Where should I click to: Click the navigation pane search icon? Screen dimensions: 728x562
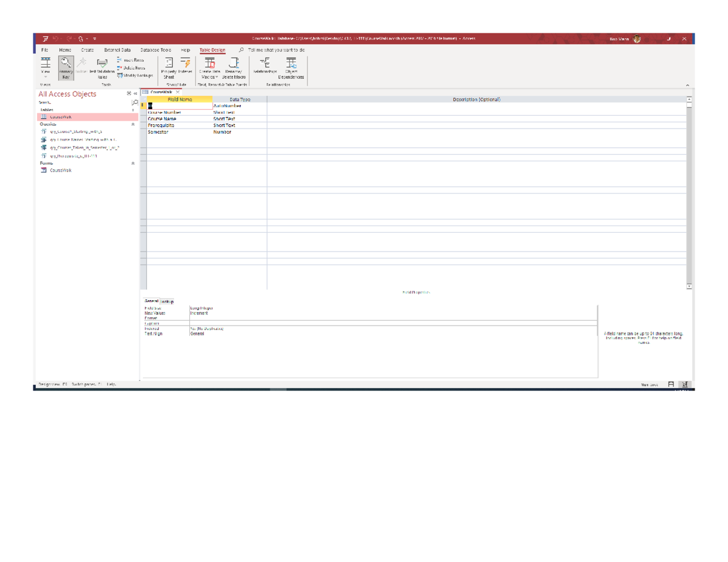click(x=135, y=103)
